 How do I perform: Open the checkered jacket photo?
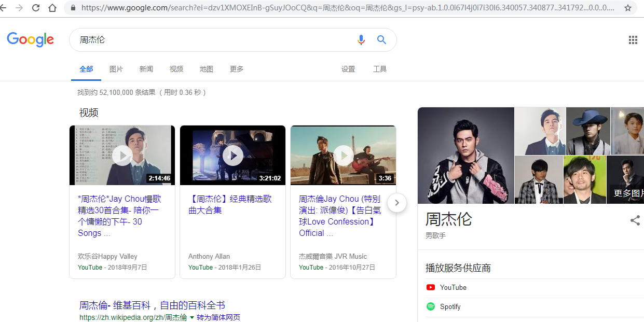539,180
